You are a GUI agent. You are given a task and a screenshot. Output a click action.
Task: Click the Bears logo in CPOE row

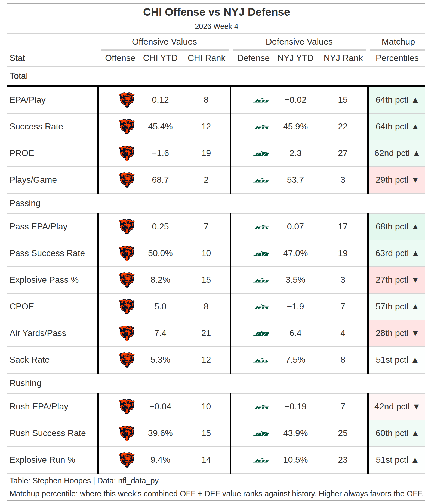pos(127,307)
